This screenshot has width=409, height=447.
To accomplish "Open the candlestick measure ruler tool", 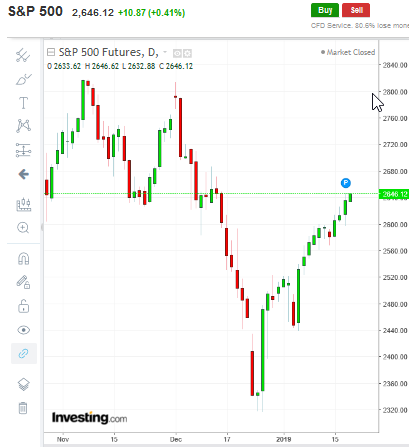I will tap(23, 205).
